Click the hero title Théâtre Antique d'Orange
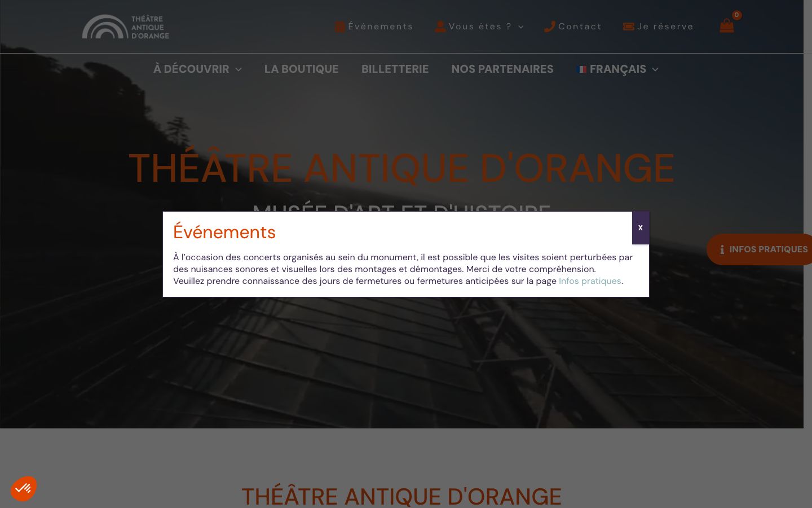 pos(401,168)
